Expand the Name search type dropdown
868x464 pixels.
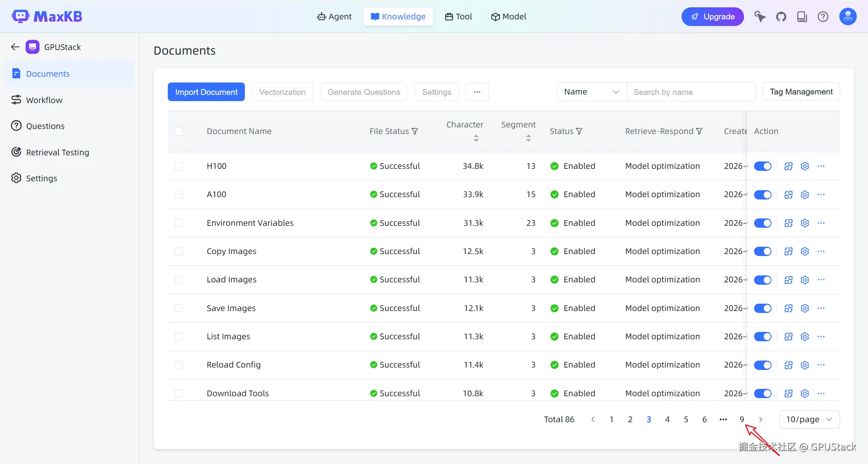pos(591,92)
